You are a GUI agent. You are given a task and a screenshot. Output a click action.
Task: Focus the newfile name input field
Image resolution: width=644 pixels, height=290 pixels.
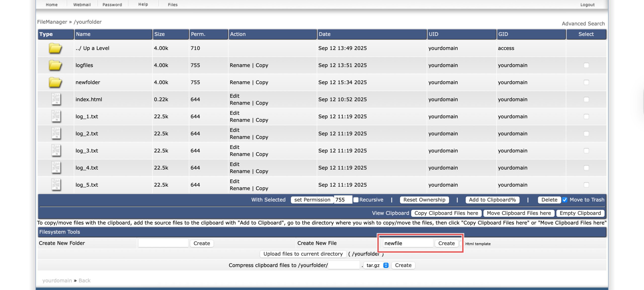[408, 243]
